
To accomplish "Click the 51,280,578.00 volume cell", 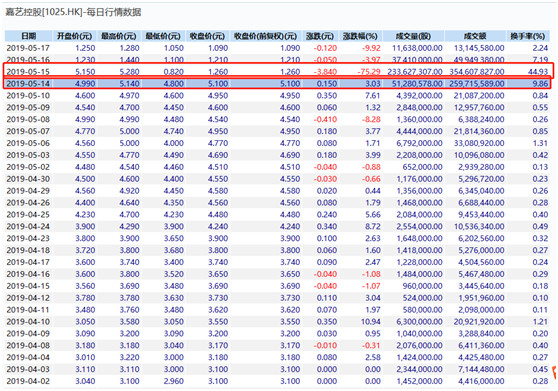I will tap(417, 84).
